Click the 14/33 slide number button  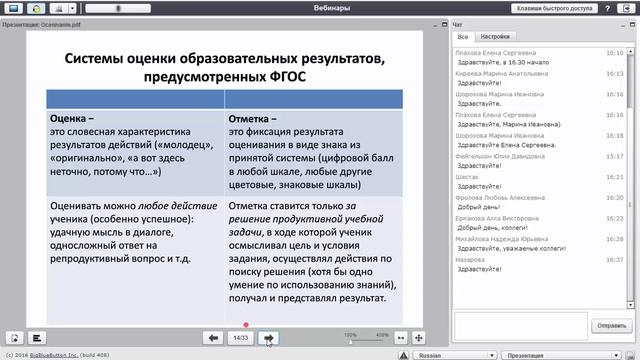point(240,338)
